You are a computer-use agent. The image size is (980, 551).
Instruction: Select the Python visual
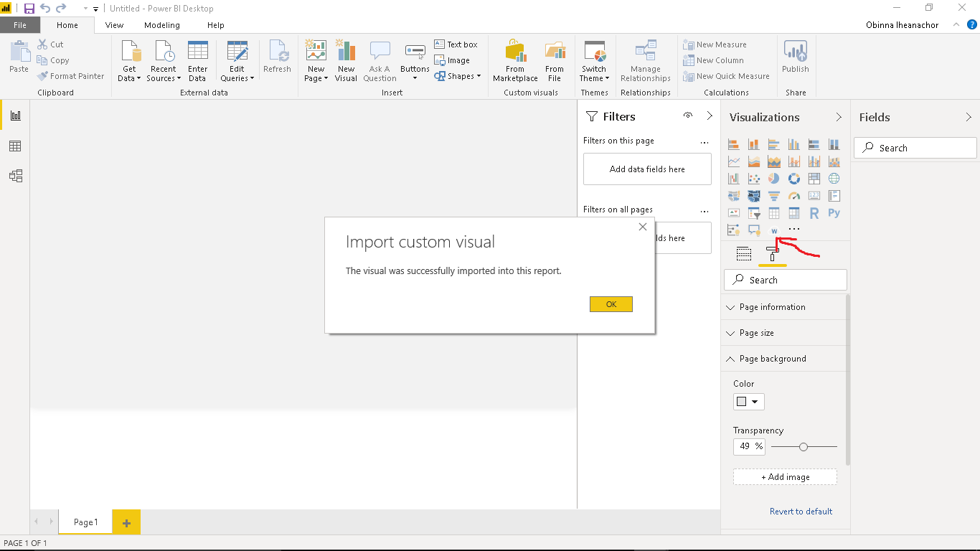tap(834, 213)
